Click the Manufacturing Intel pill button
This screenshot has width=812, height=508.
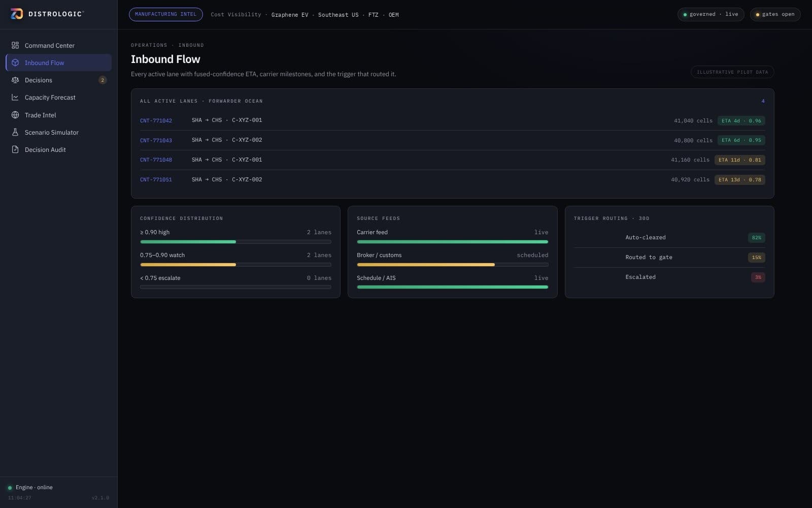click(166, 14)
